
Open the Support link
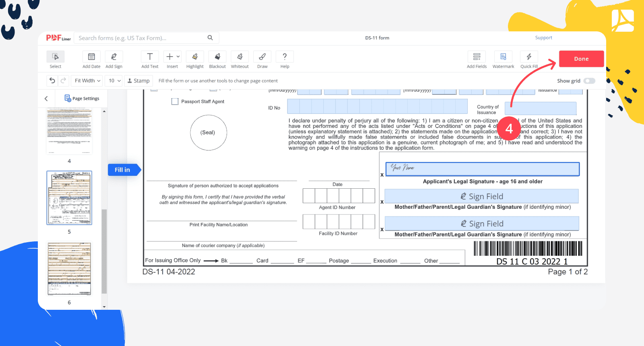click(x=543, y=38)
